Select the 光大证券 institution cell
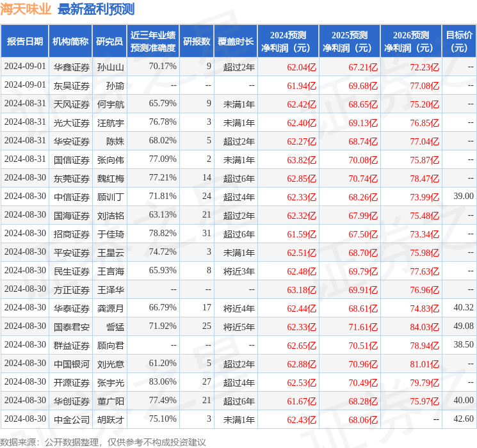The width and height of the screenshot is (477, 448). click(72, 123)
